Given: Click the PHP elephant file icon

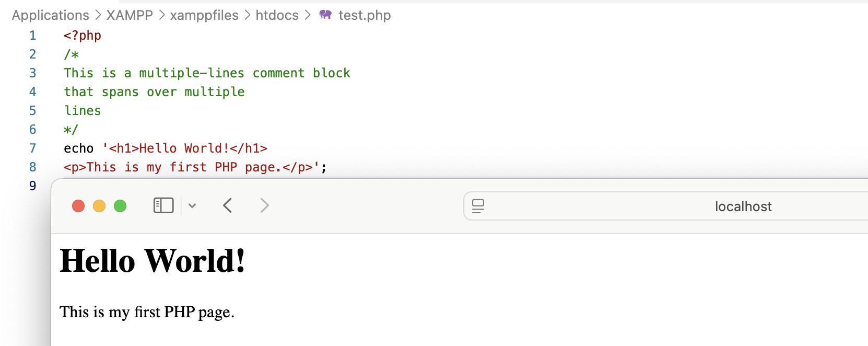Looking at the screenshot, I should [x=325, y=15].
